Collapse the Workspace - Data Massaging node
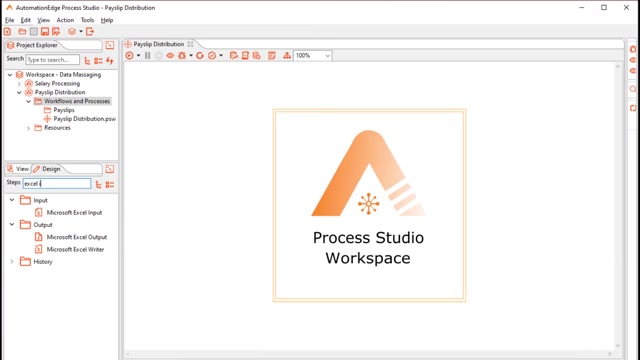This screenshot has height=360, width=640. pos(10,75)
